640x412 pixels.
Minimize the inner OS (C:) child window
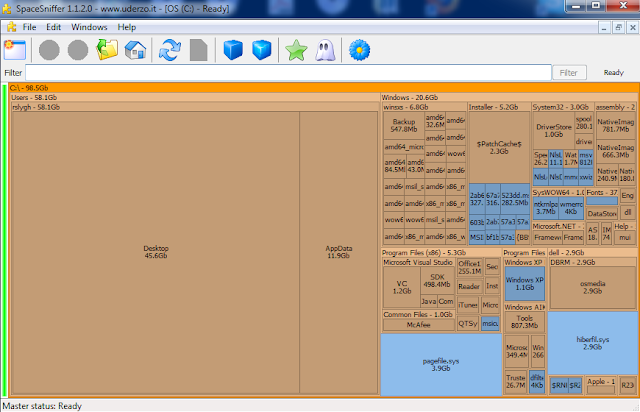tap(604, 27)
